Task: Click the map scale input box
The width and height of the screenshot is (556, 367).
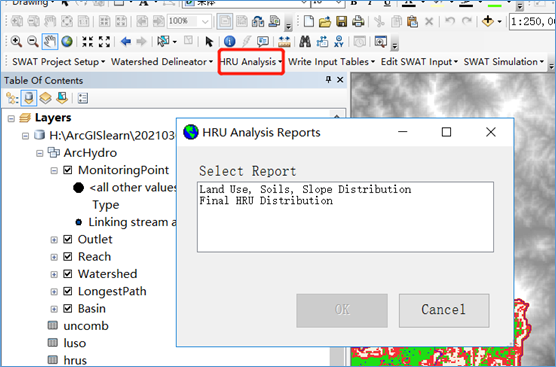Action: click(532, 22)
